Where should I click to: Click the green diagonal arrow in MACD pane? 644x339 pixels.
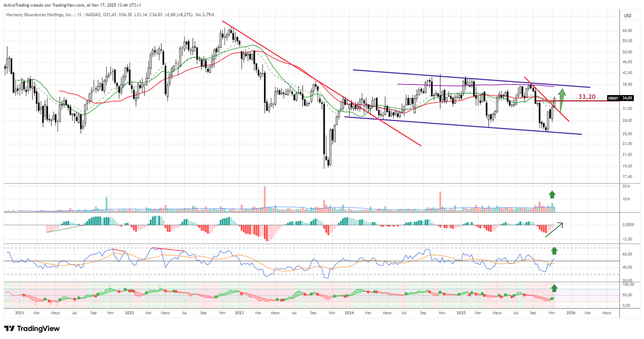(555, 229)
